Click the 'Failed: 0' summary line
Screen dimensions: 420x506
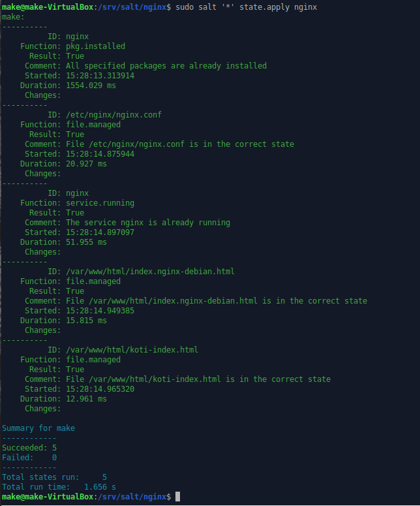(29, 458)
